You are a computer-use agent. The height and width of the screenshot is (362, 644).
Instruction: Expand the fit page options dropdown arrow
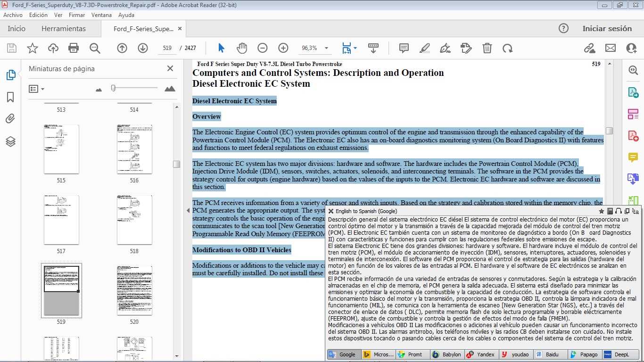coord(355,48)
